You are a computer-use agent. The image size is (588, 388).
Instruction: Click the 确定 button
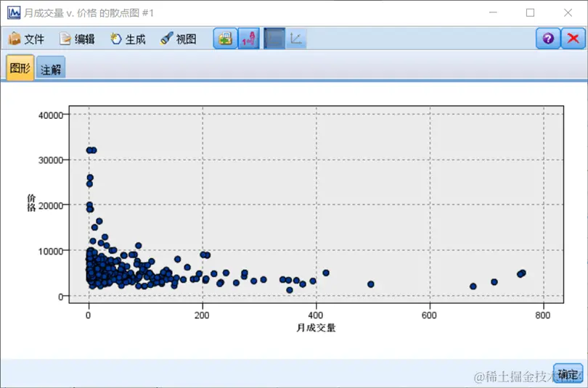click(x=568, y=373)
